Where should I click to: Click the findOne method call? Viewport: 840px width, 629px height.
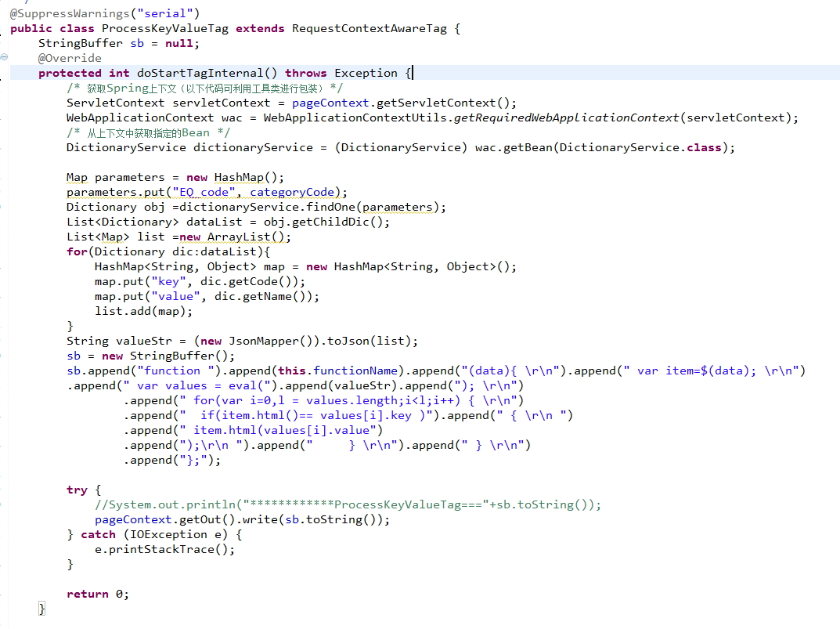tap(330, 207)
